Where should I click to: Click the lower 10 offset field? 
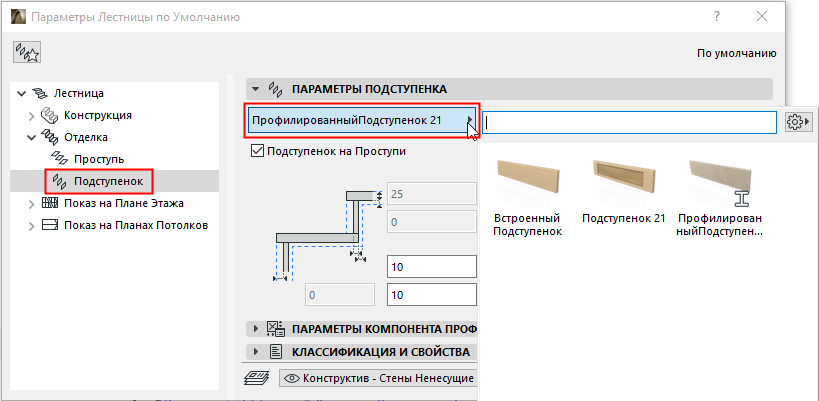pos(431,295)
